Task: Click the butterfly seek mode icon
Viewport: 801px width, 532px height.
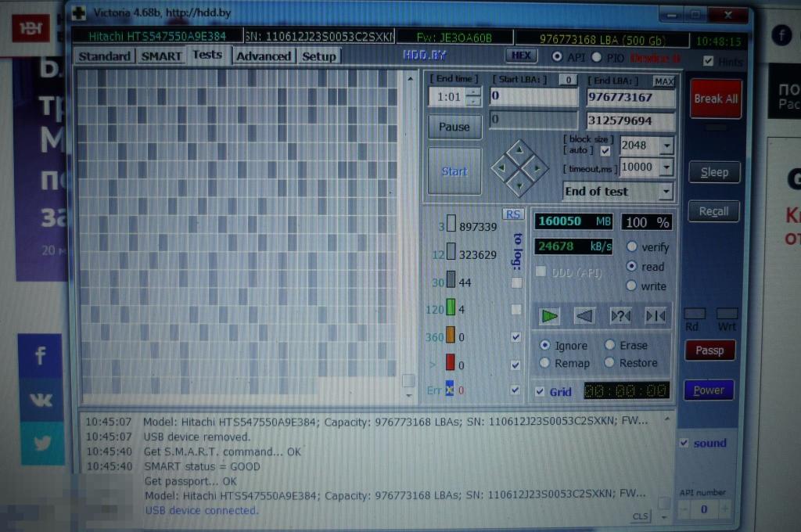Action: point(656,315)
